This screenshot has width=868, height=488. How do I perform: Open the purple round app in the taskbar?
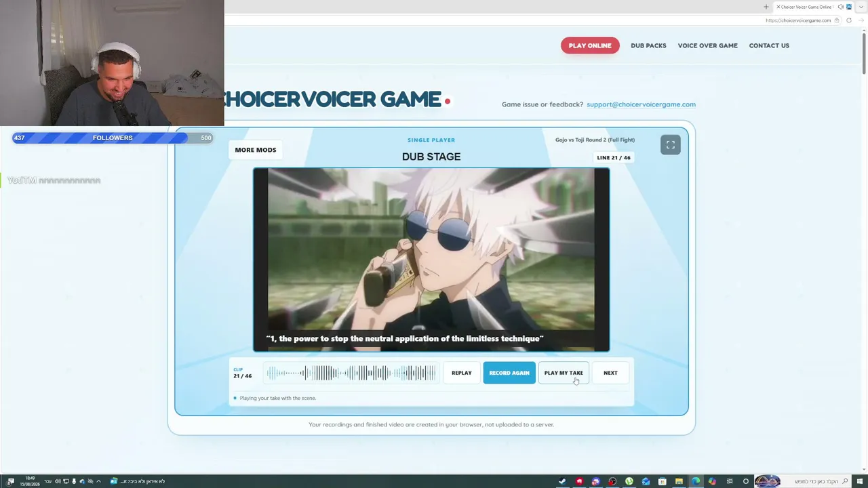(595, 481)
